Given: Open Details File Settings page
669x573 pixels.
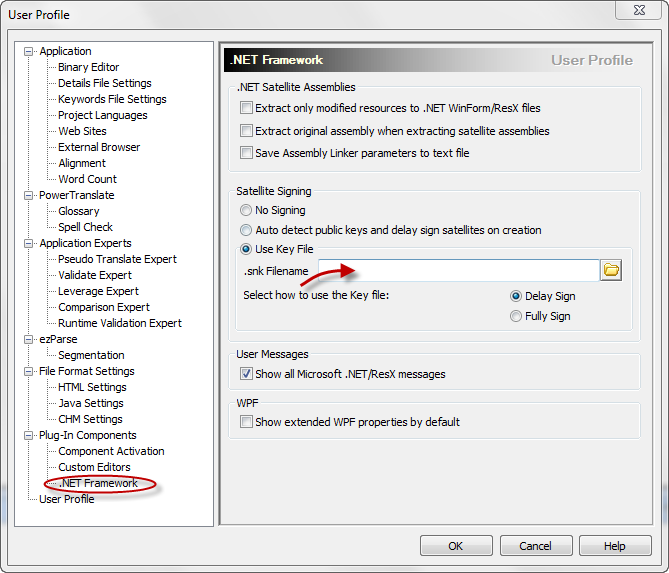Looking at the screenshot, I should (x=105, y=83).
